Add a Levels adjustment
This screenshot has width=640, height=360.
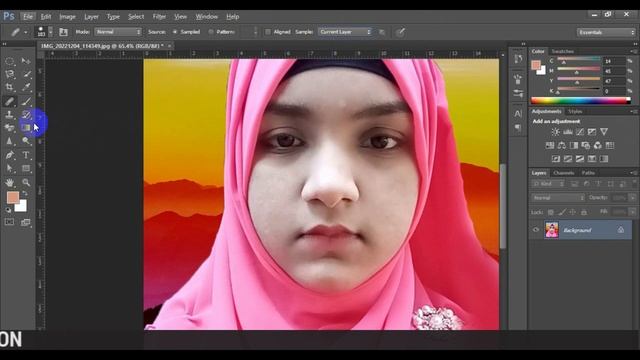(568, 132)
